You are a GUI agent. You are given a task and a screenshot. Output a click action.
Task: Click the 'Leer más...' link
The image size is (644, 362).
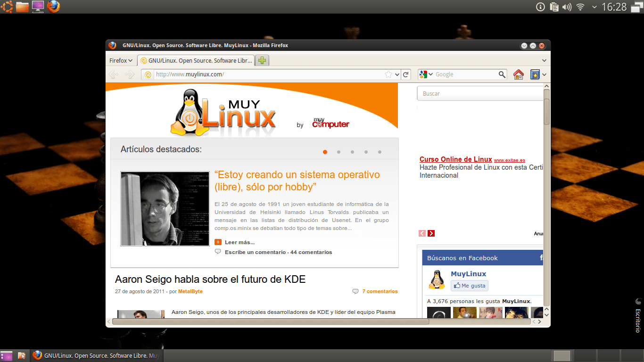(x=239, y=242)
